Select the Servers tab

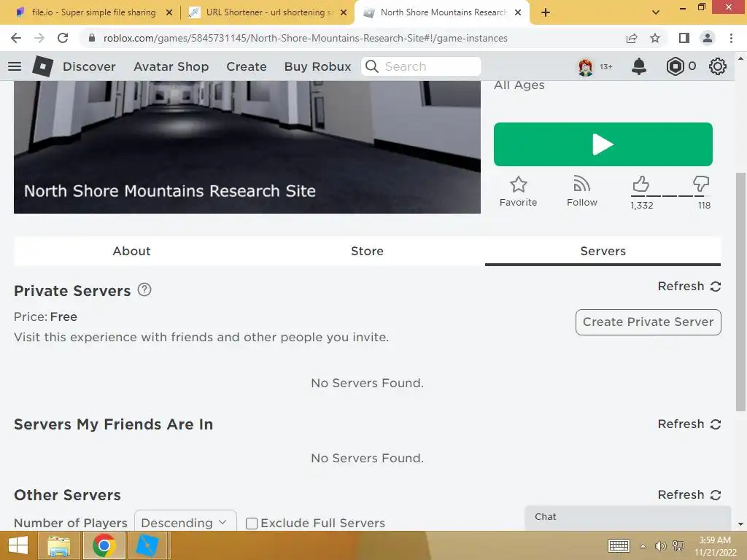click(x=603, y=251)
